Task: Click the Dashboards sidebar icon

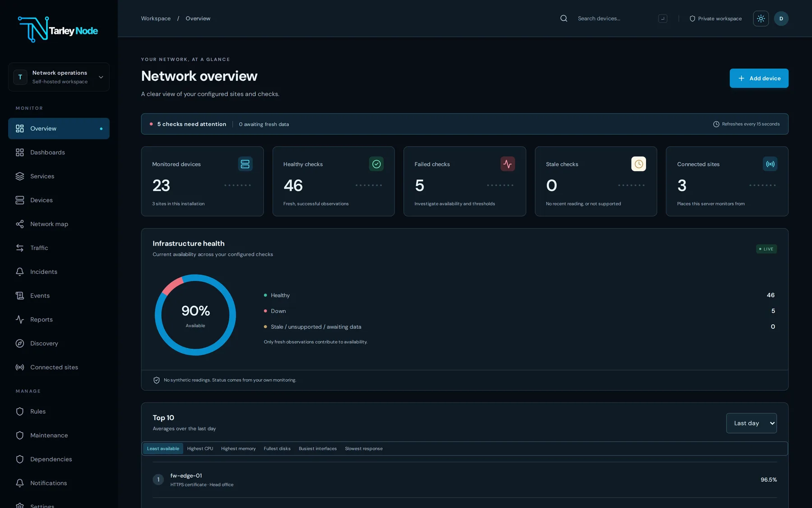Action: [20, 153]
